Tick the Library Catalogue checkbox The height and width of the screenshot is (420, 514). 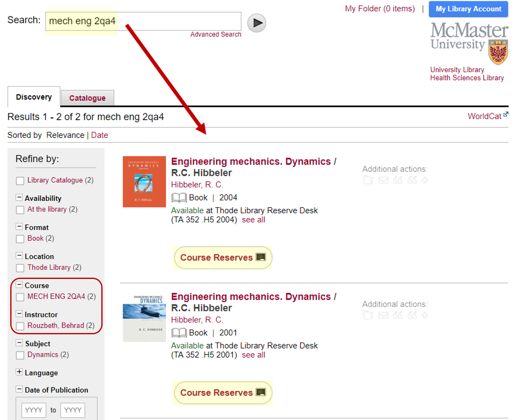coord(20,181)
